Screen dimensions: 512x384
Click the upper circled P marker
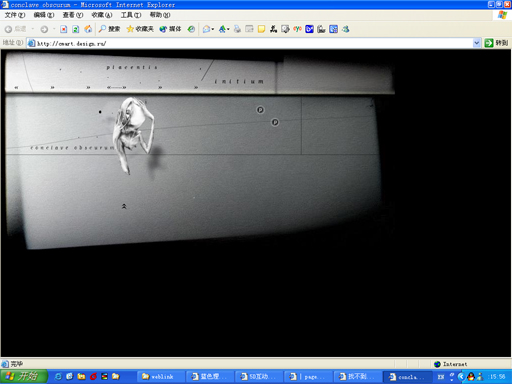tap(260, 110)
